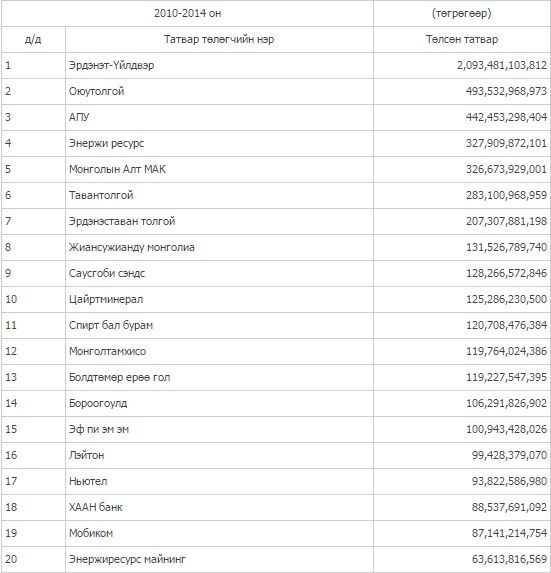Image resolution: width=551 pixels, height=573 pixels.
Task: Click the Эрдэнэт-Үйлдвэр taxpayer name cell
Action: point(219,65)
